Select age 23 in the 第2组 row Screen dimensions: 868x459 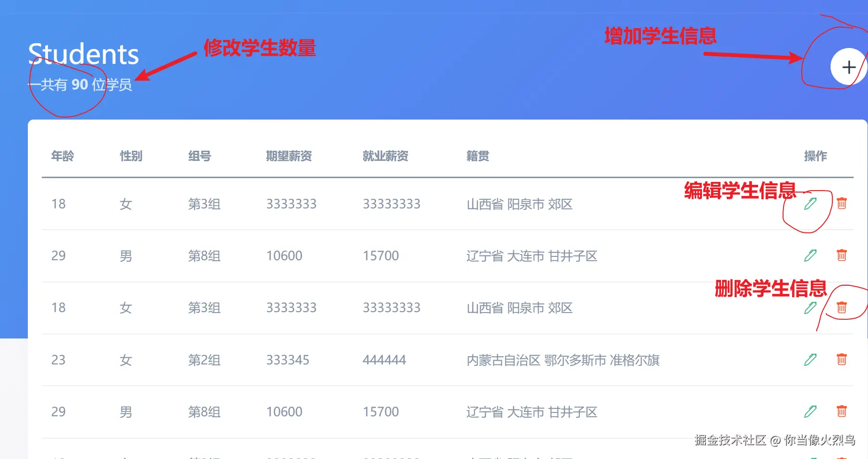[59, 360]
